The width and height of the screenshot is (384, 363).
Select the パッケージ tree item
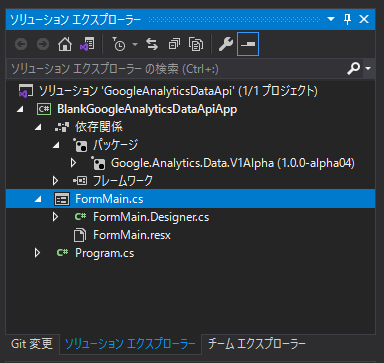pyautogui.click(x=115, y=145)
